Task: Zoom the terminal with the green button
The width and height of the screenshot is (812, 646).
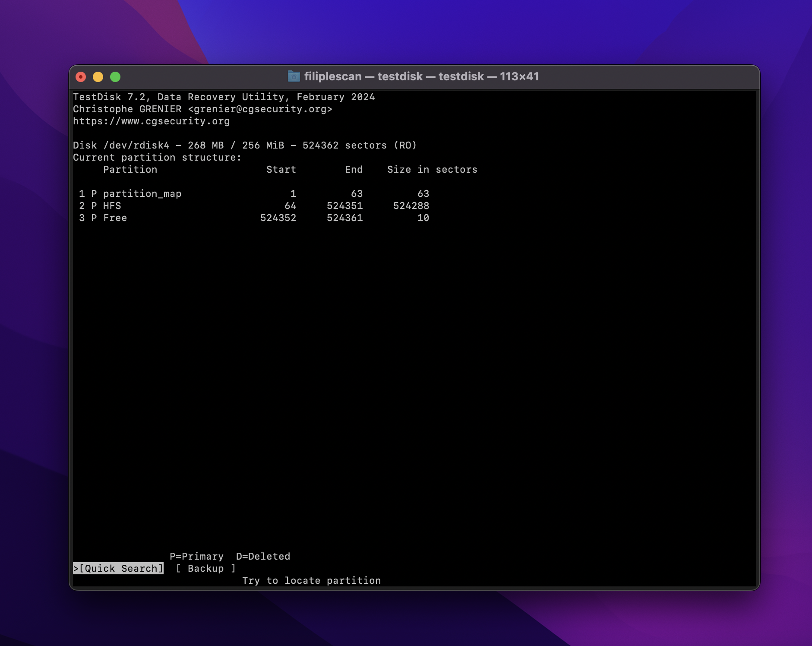Action: 115,77
